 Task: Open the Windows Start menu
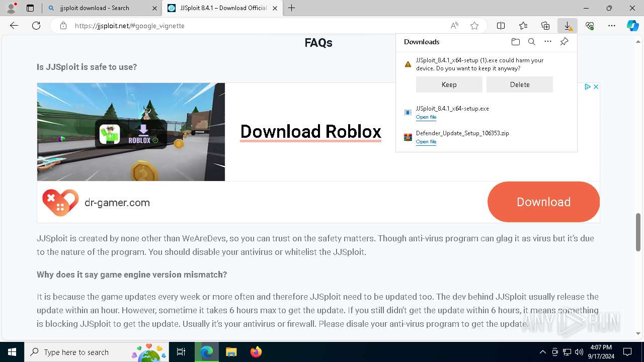click(x=12, y=352)
